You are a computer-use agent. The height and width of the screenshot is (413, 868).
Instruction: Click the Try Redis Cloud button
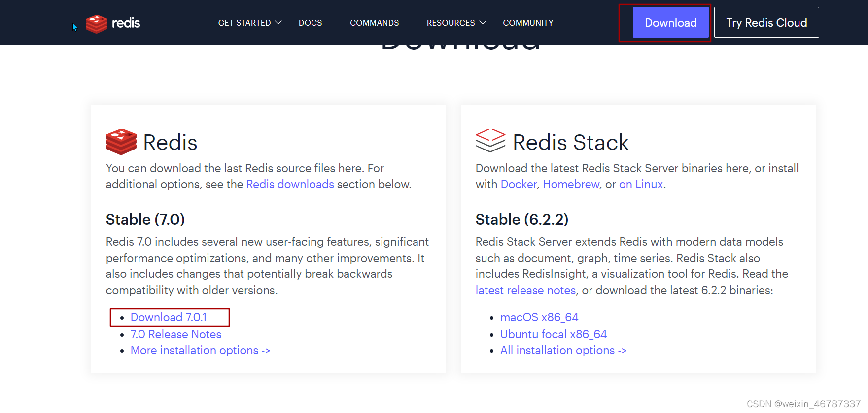[766, 22]
